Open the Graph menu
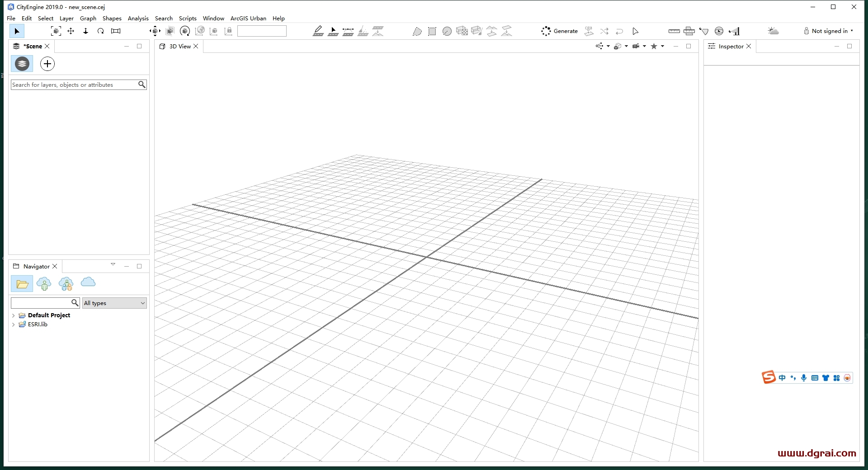This screenshot has height=470, width=868. [88, 19]
